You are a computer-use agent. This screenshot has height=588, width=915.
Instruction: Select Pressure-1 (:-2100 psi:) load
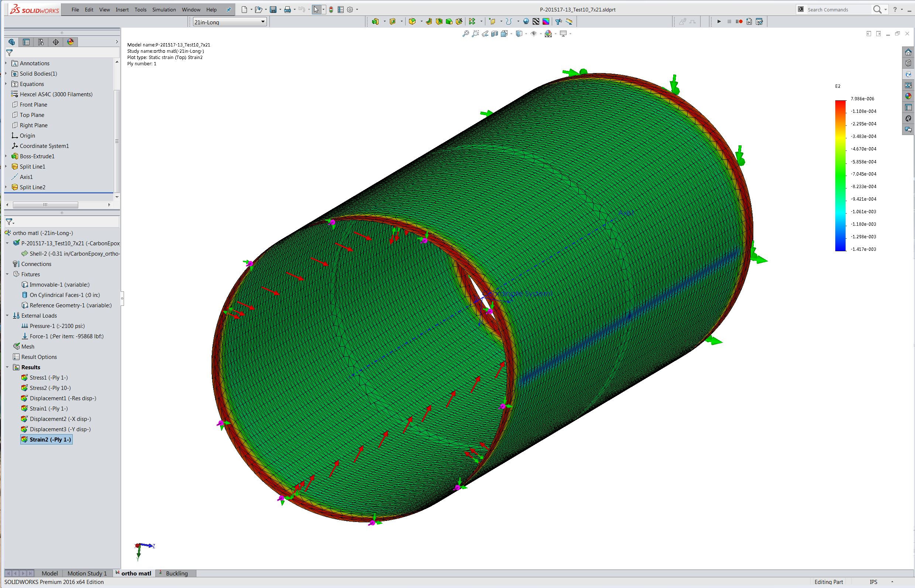(x=53, y=326)
